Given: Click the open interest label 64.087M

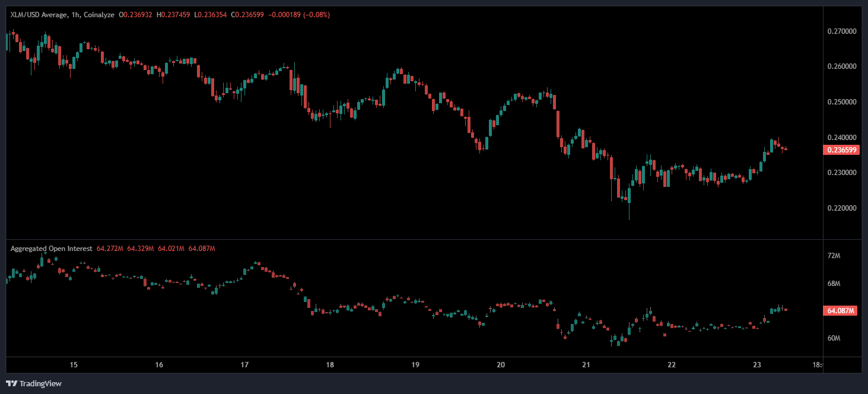Looking at the screenshot, I should 841,310.
